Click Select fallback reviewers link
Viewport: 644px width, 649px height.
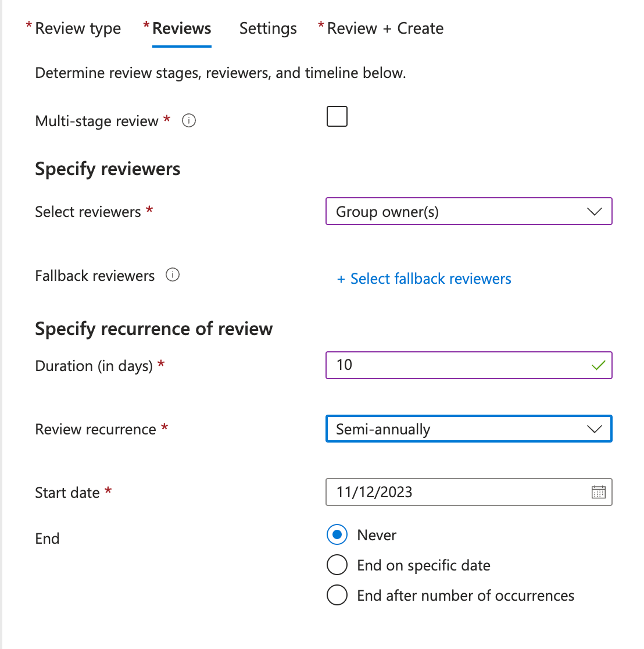coord(431,279)
